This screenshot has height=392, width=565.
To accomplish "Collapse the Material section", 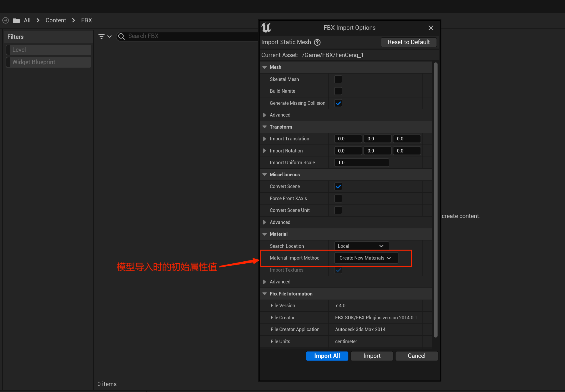I will (265, 234).
